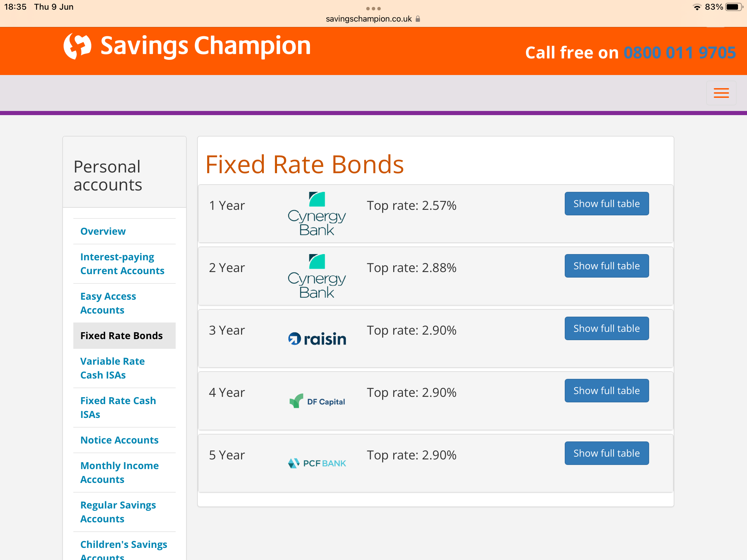Show full table for 4 Year bonds
The image size is (747, 560).
(607, 391)
